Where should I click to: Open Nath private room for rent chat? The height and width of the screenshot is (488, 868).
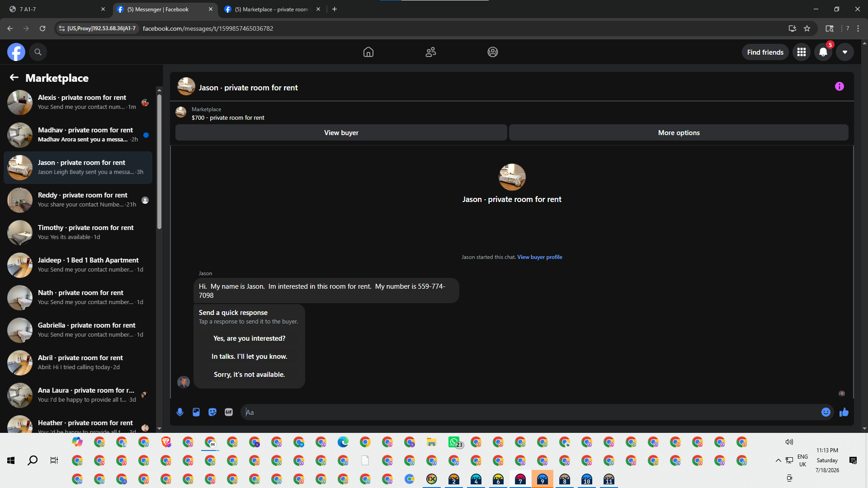point(78,298)
